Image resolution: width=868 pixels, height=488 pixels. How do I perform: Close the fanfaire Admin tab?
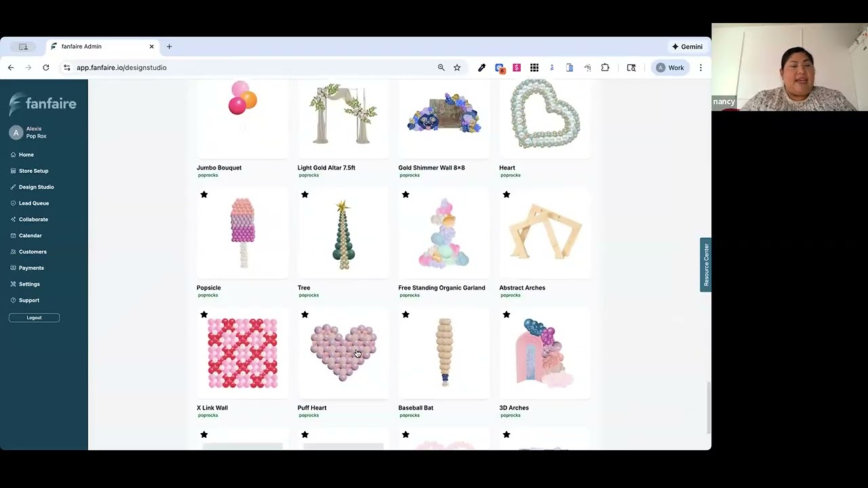[151, 47]
